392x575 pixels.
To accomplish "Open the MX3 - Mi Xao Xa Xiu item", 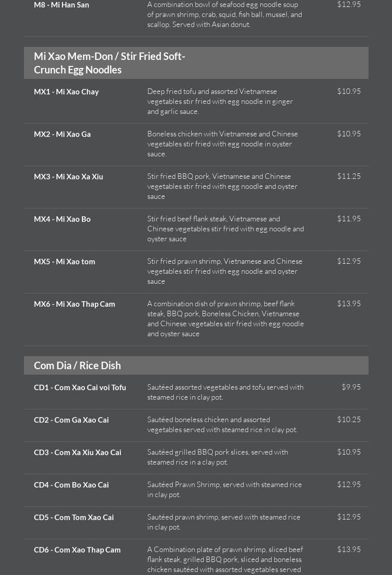I will coord(68,177).
